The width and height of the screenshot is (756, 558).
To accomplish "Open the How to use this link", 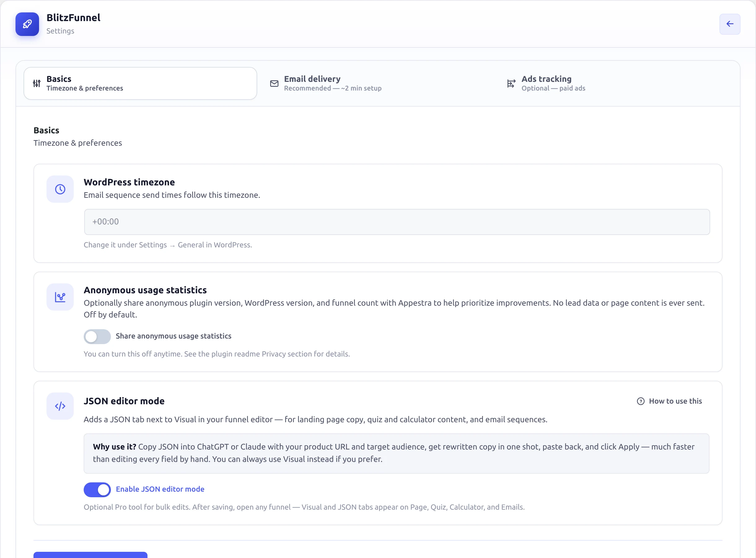I will pos(669,401).
